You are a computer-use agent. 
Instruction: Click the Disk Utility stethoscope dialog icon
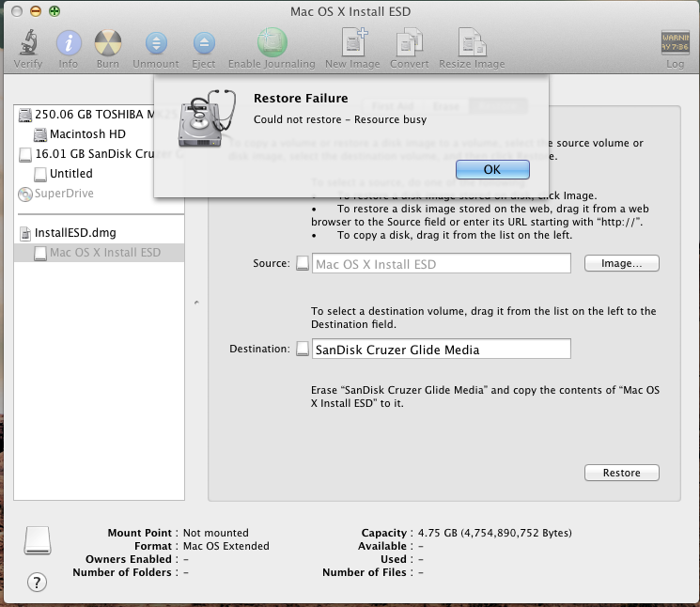[207, 118]
